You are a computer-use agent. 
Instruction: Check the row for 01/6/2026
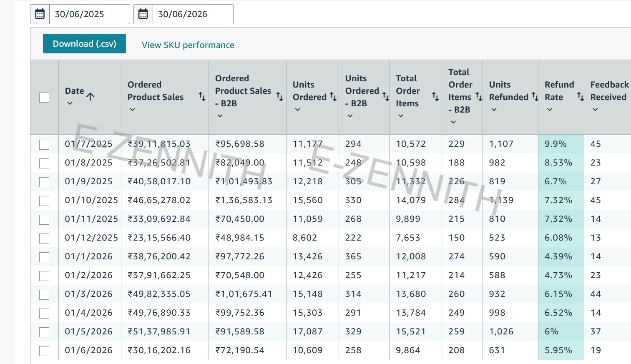(44, 351)
